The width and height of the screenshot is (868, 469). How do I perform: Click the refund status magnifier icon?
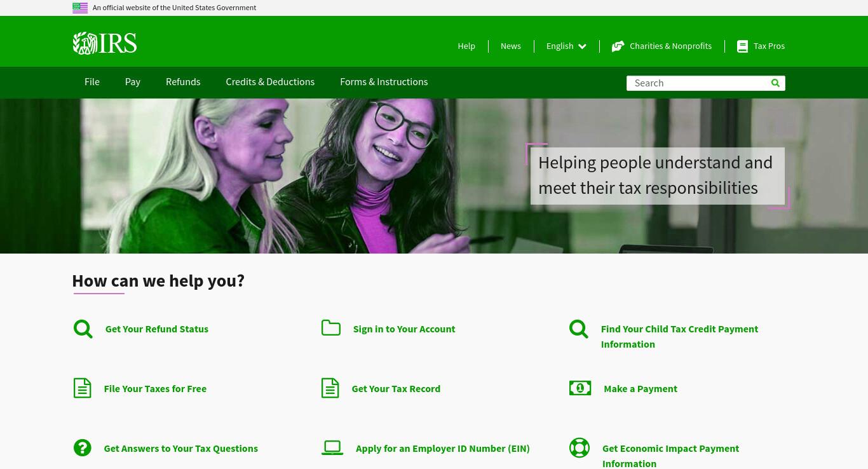click(x=83, y=329)
